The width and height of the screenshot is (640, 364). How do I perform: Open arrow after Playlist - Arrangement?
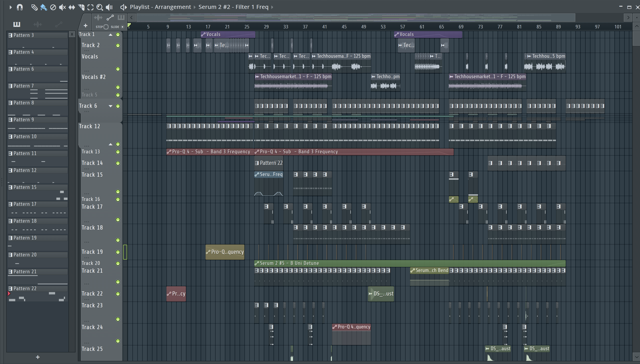tap(194, 7)
